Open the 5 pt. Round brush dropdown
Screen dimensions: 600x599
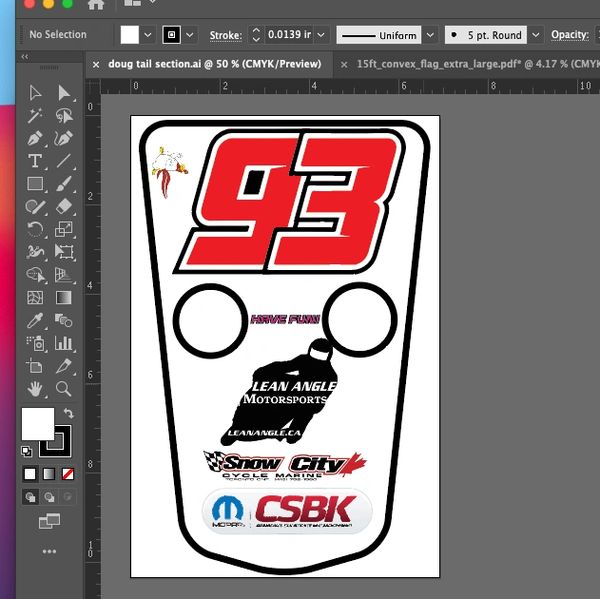click(536, 35)
